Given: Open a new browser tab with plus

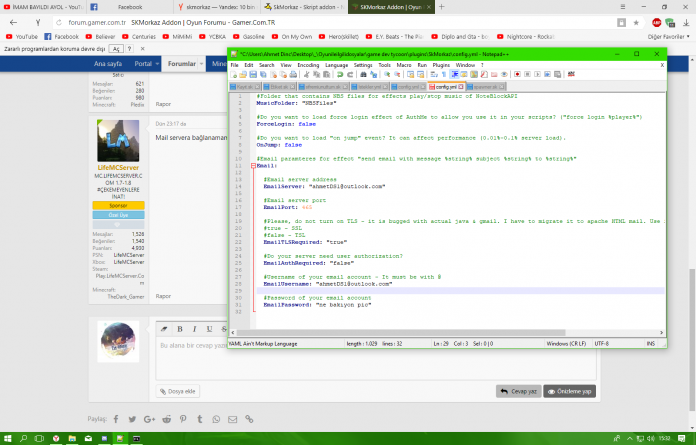Looking at the screenshot, I should 441,7.
